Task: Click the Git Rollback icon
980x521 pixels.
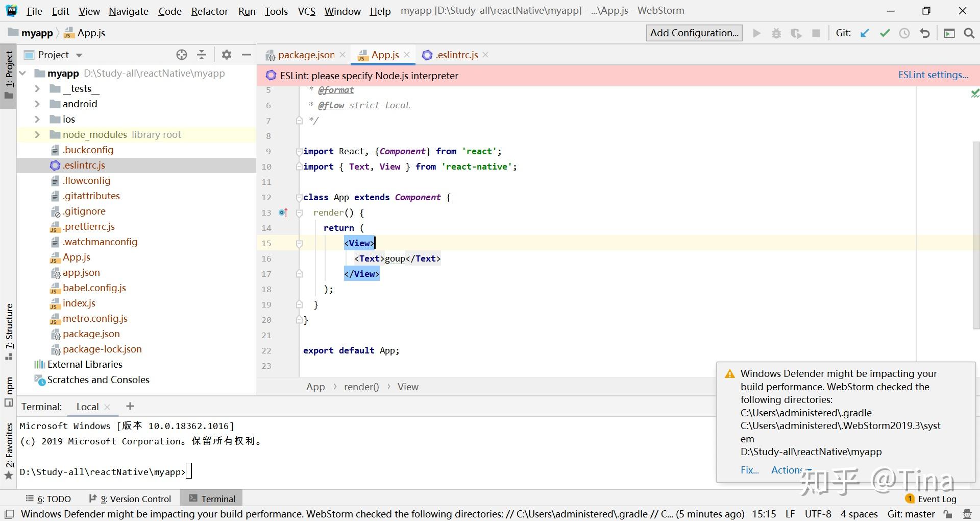Action: 925,33
